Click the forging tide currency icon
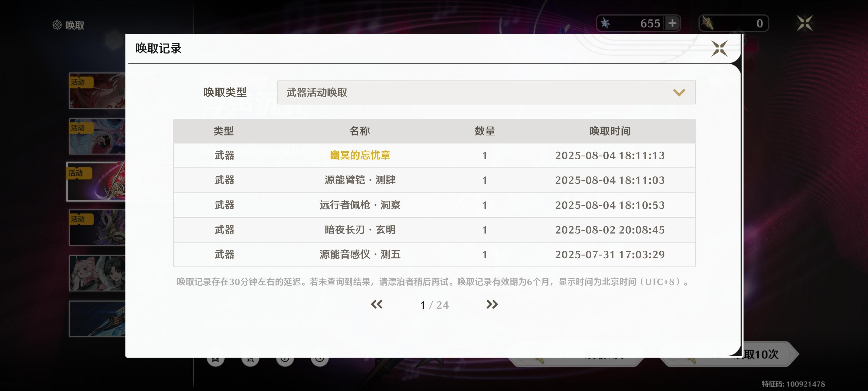The height and width of the screenshot is (391, 868). (x=707, y=23)
